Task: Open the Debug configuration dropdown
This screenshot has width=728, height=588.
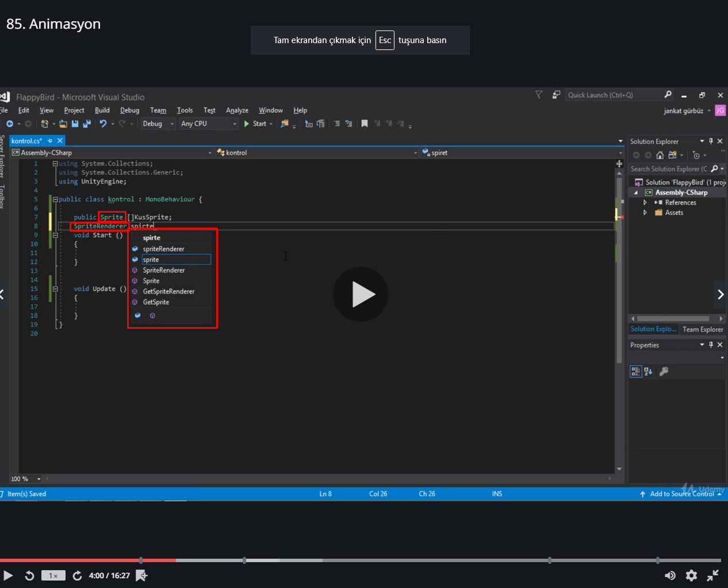Action: pos(158,124)
